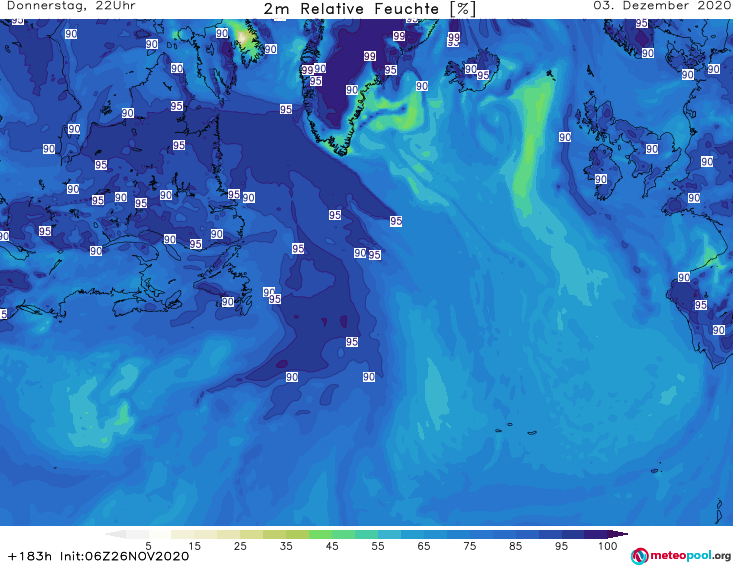Click the "Donnerstag, 22Uhr" time label

tap(71, 6)
